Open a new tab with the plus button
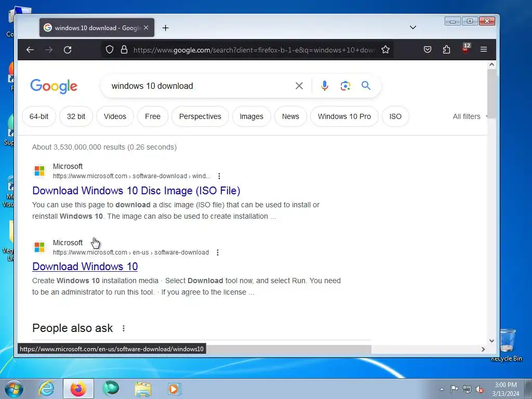Image resolution: width=532 pixels, height=399 pixels. coord(165,28)
